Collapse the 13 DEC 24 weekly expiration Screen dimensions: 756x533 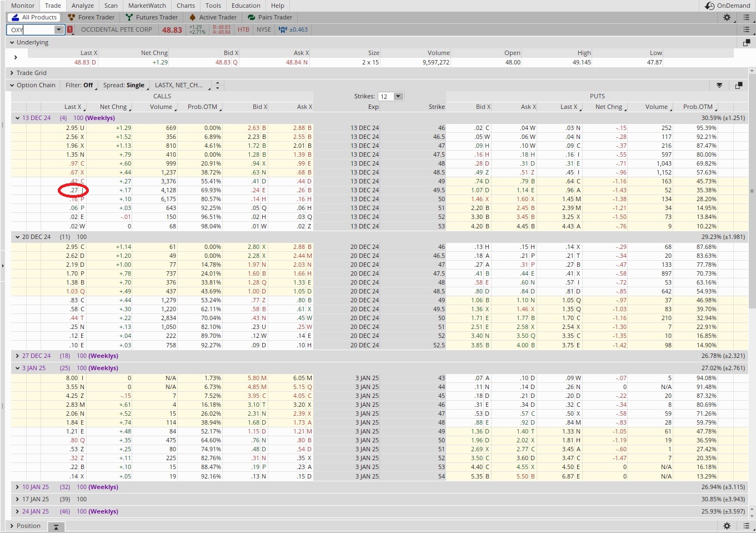[18, 118]
